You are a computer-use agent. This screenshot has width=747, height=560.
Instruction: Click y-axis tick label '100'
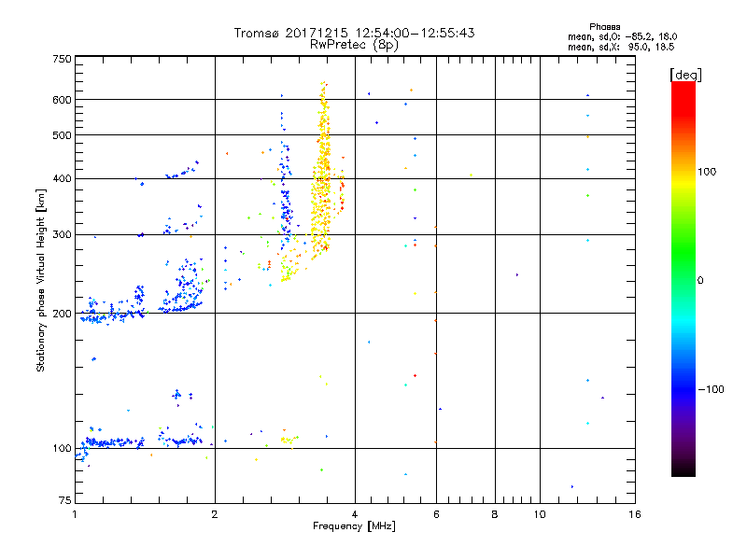click(62, 448)
